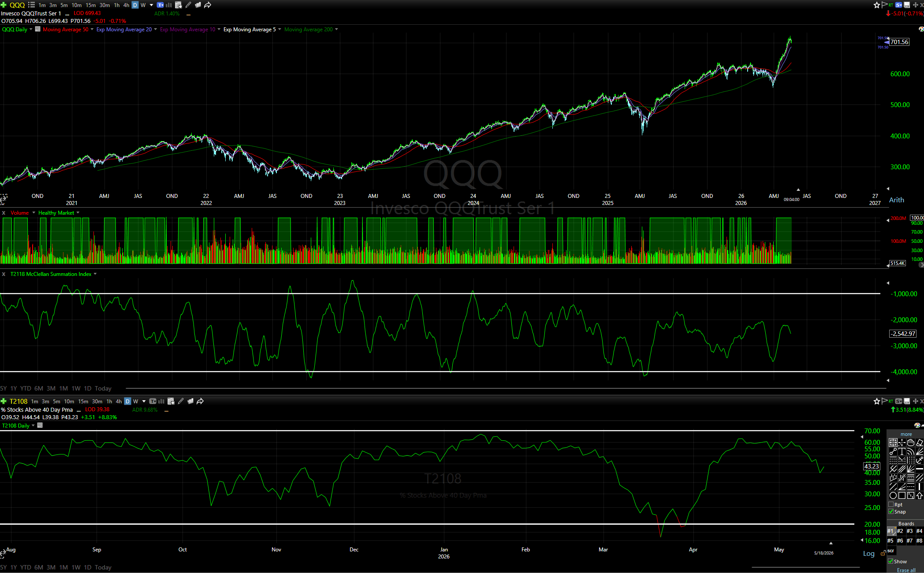924x573 pixels.
Task: Open the Healthy Market dropdown arrow
Action: pos(78,213)
